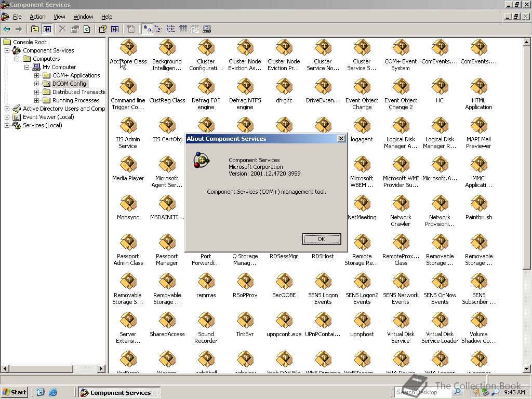The height and width of the screenshot is (399, 532).
Task: Expand the Services (Local) node
Action: click(7, 125)
